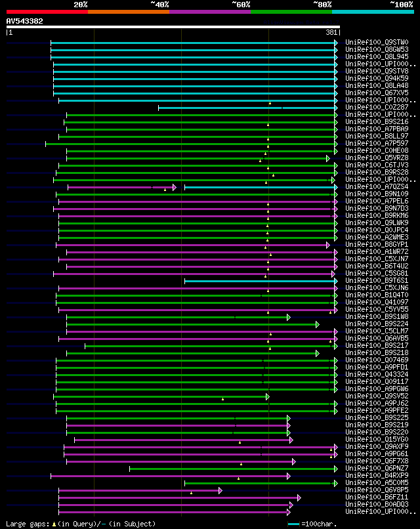Viewport: 420px width, 529px height.
Task: Click hit label UniRef100_B9S218
Action: click(x=377, y=353)
